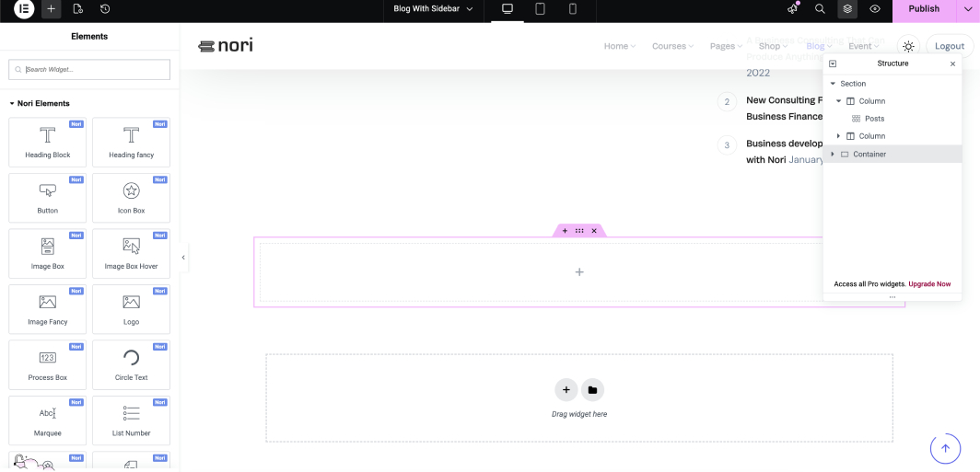Viewport: 980px width, 472px height.
Task: Open the Courses navigation menu
Action: (673, 46)
